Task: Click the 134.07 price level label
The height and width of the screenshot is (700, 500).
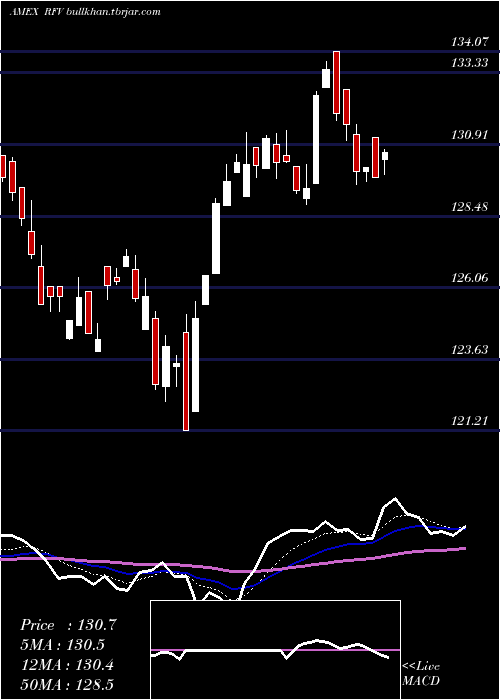Action: tap(470, 42)
